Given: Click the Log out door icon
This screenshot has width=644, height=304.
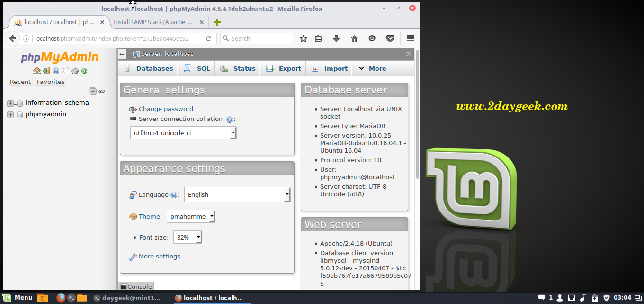Looking at the screenshot, I should (x=46, y=71).
